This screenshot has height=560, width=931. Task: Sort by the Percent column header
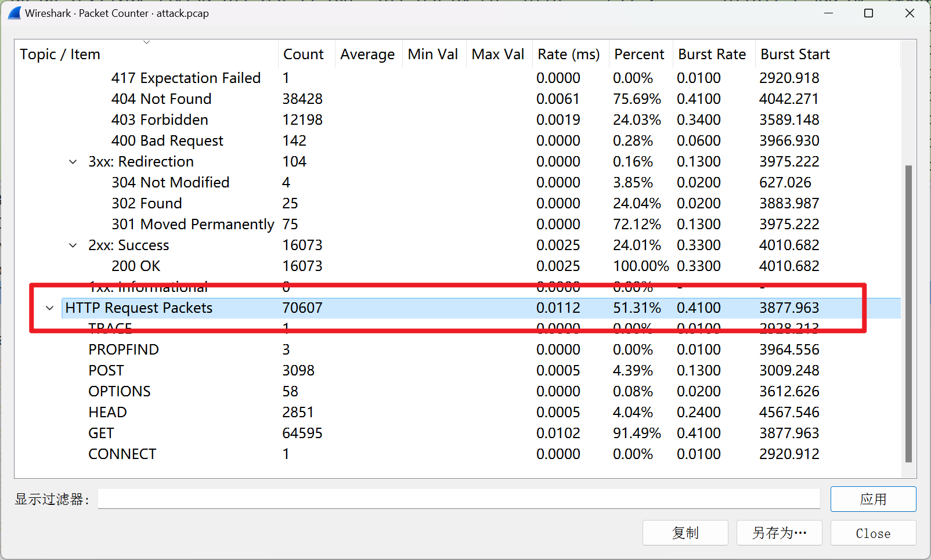[x=641, y=54]
